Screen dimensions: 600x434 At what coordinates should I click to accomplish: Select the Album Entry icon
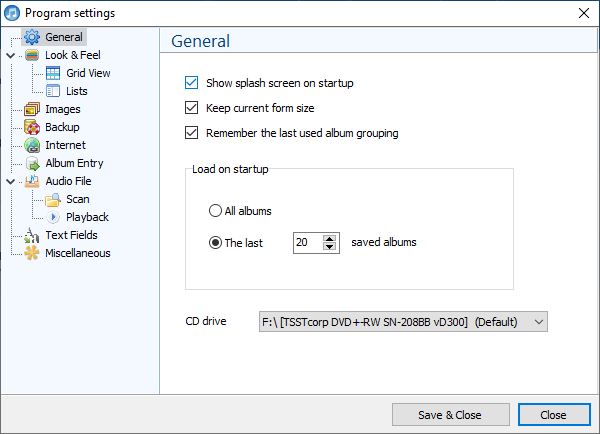pos(33,163)
